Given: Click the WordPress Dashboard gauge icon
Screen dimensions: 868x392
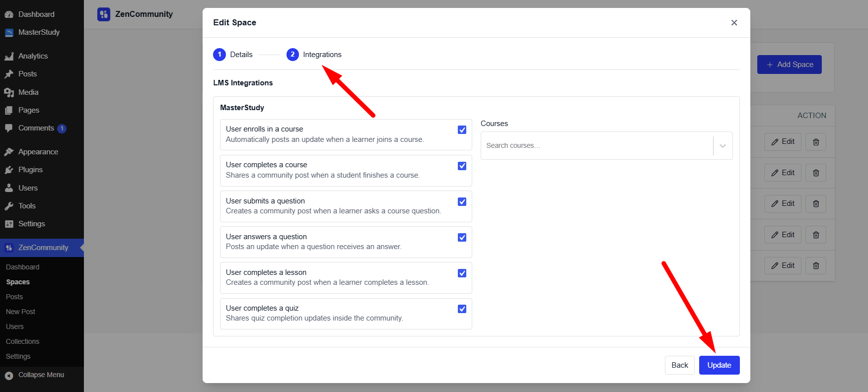Looking at the screenshot, I should point(9,14).
